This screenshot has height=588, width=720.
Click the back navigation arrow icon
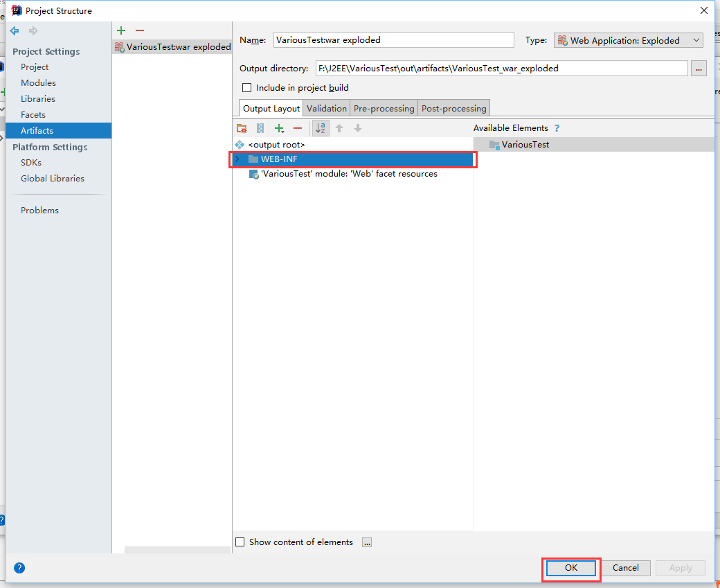pos(15,30)
